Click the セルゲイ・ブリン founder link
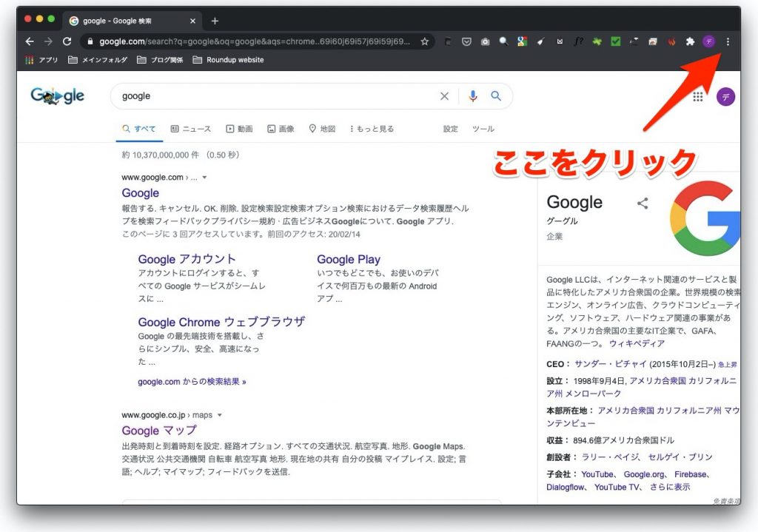 tap(680, 457)
